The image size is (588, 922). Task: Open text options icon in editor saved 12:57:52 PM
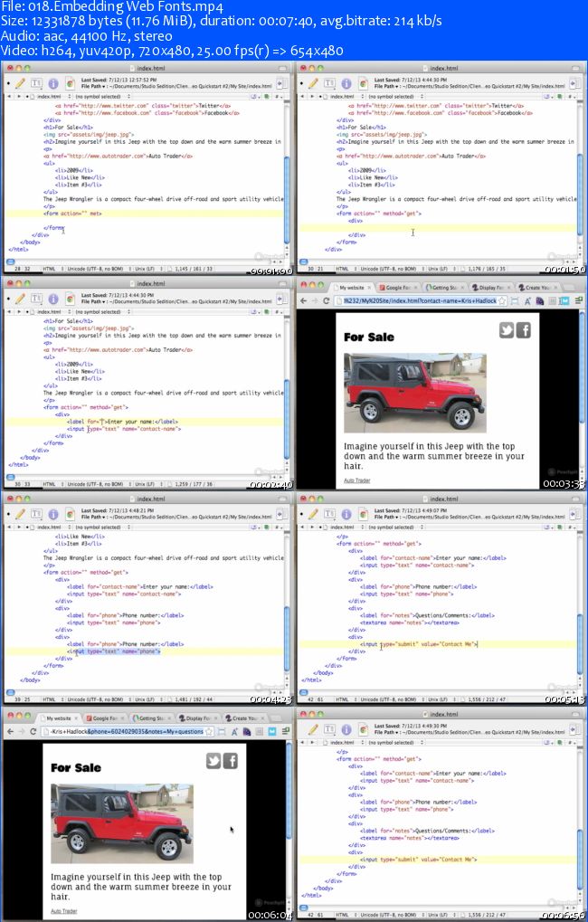pyautogui.click(x=36, y=83)
